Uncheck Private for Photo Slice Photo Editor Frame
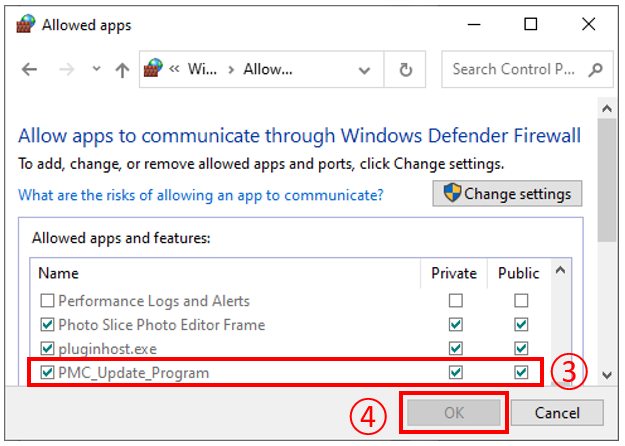The image size is (625, 446). click(x=456, y=325)
